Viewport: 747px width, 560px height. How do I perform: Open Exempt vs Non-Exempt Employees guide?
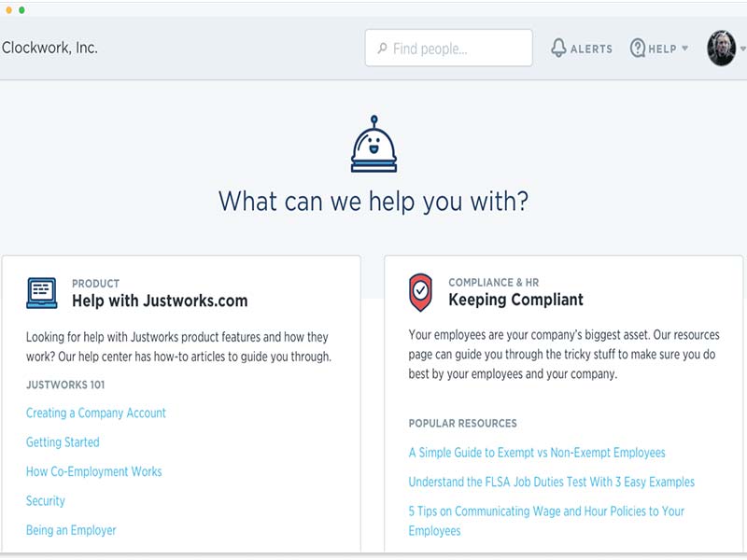(x=537, y=453)
